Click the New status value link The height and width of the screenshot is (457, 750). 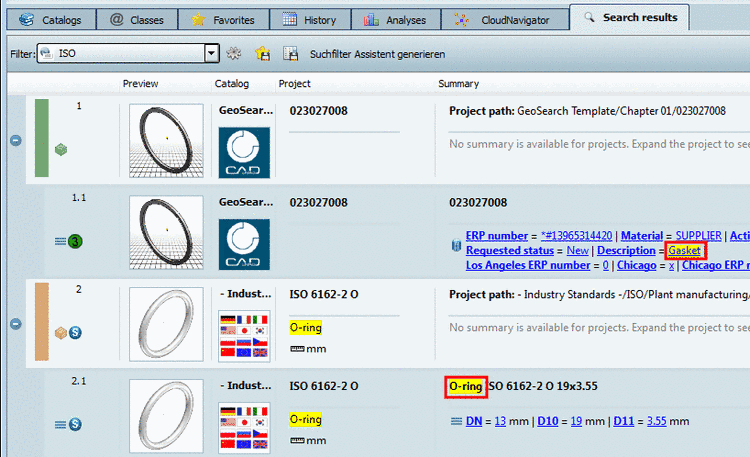click(x=577, y=250)
